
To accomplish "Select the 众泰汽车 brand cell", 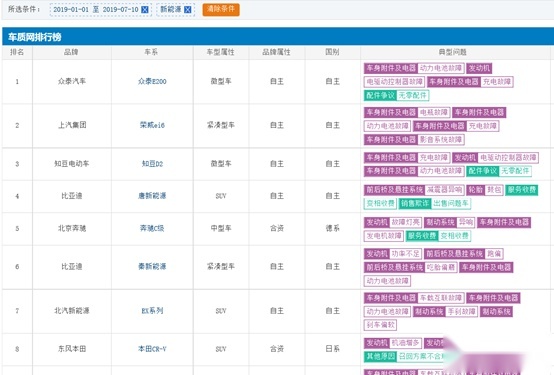I will [72, 81].
